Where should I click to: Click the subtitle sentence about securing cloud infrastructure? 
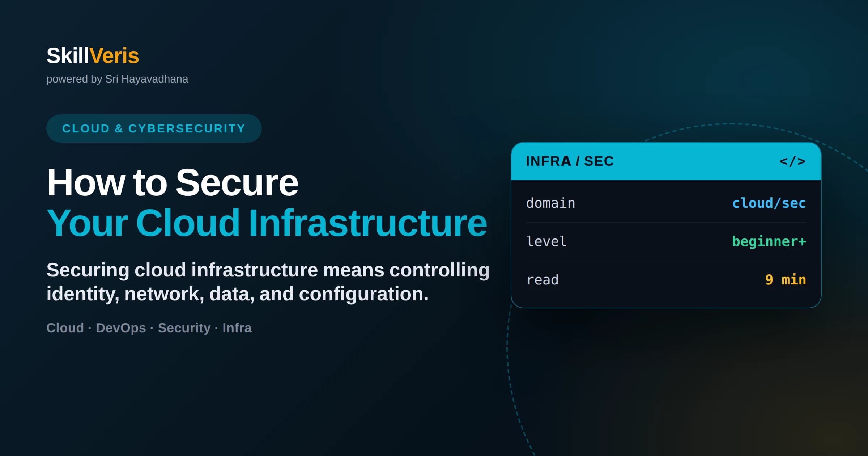coord(268,282)
